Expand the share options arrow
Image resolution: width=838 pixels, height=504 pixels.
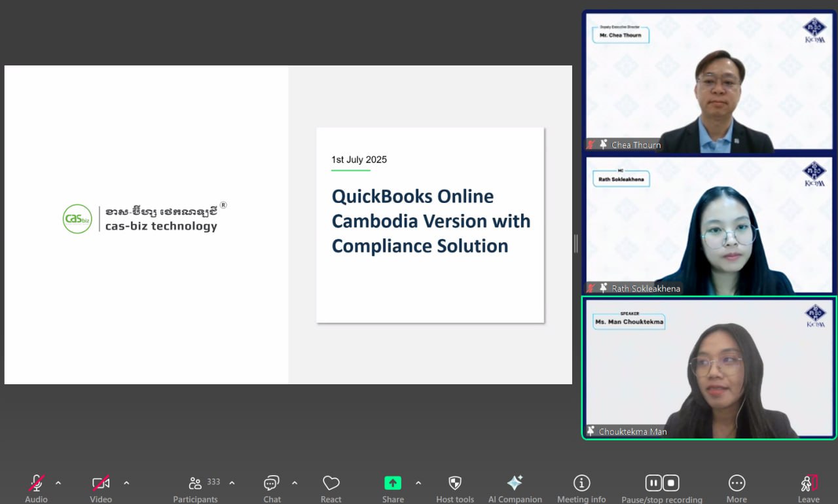418,483
